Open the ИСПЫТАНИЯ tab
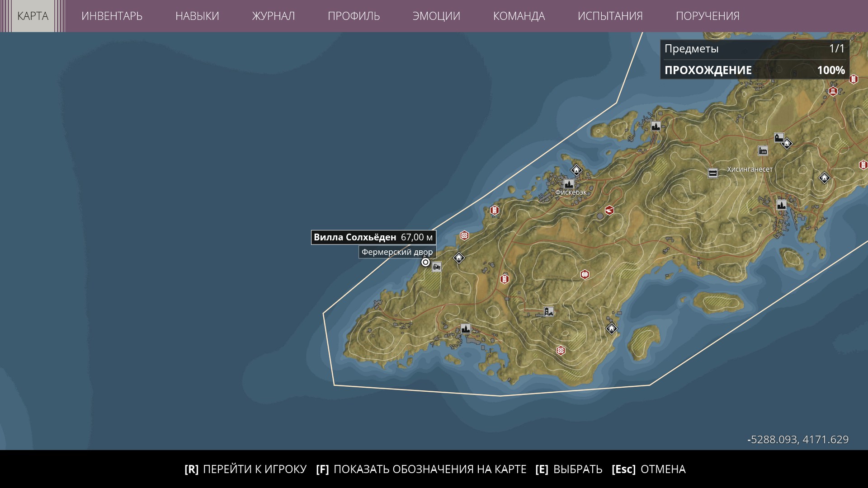 tap(610, 16)
